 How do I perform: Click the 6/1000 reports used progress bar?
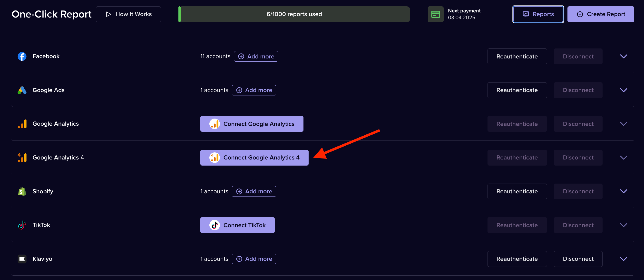294,14
